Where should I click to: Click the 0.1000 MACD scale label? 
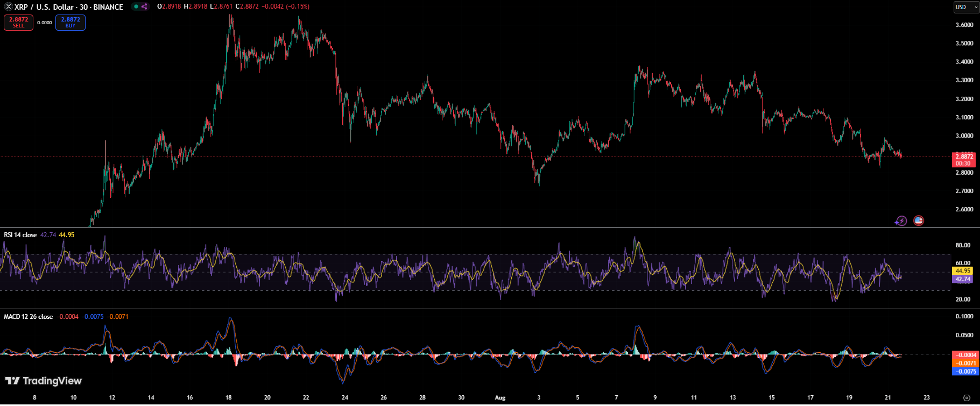pos(964,316)
